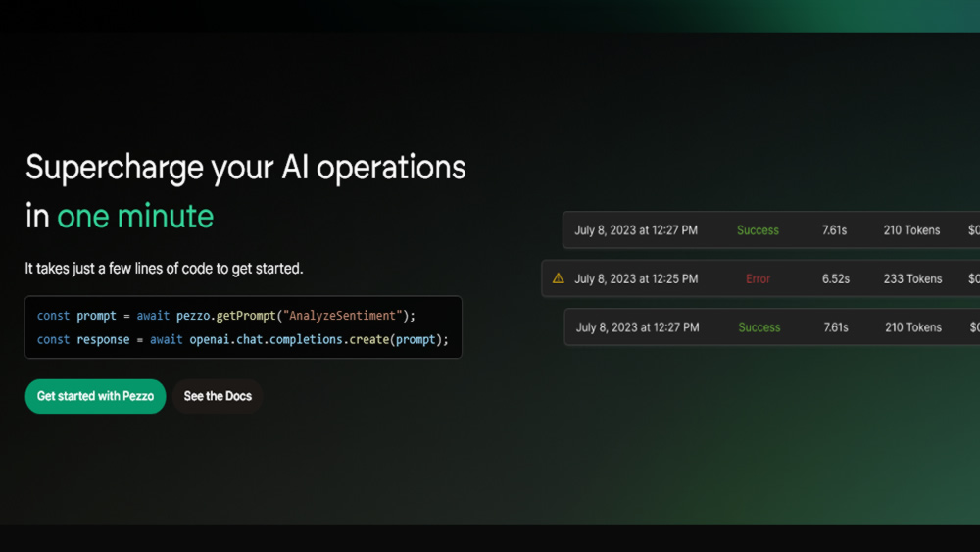Click pezzo.getPrompt in the code block

point(225,316)
